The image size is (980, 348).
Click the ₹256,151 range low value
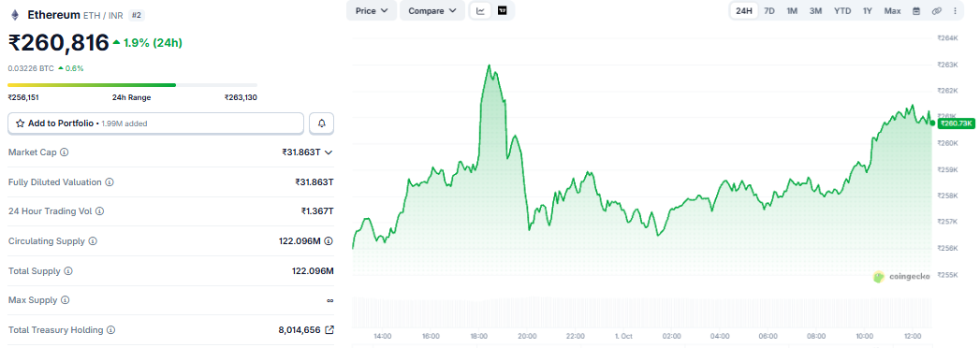[23, 97]
